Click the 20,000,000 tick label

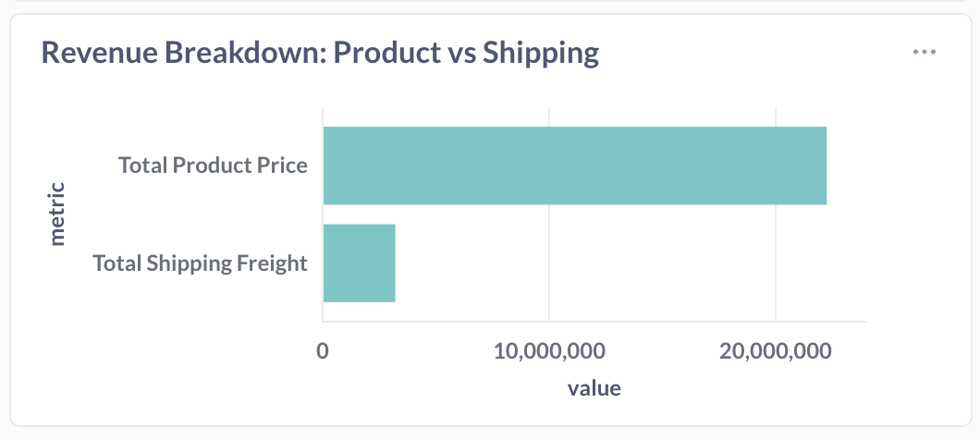[775, 351]
